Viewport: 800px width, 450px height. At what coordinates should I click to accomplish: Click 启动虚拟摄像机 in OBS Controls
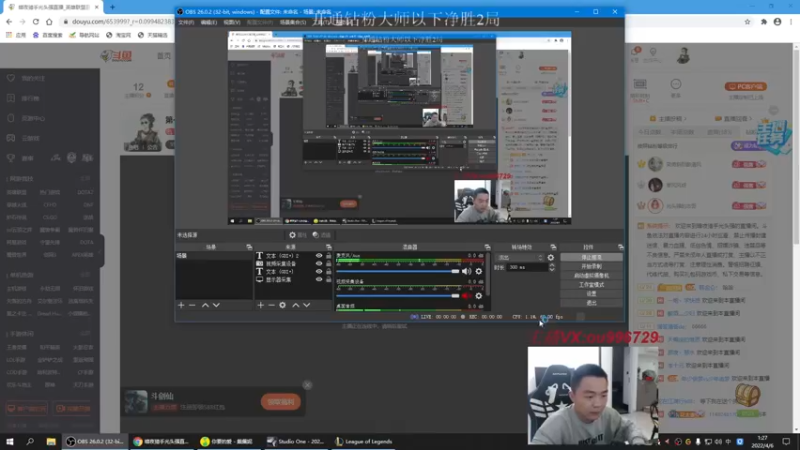pos(591,276)
